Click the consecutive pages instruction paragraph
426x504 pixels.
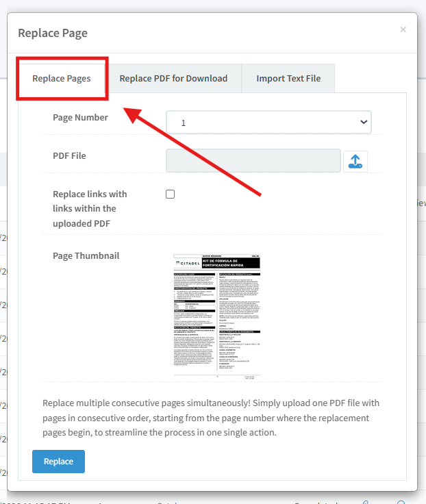tap(211, 418)
